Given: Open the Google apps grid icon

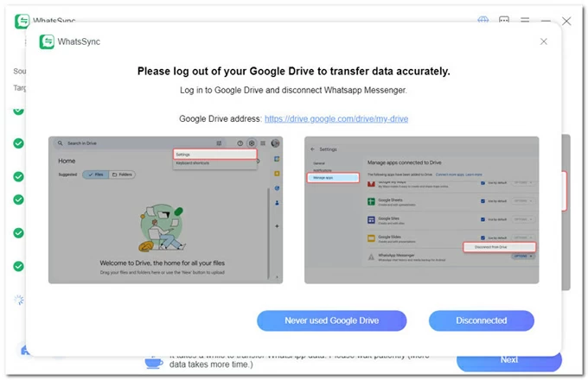Looking at the screenshot, I should coord(263,143).
